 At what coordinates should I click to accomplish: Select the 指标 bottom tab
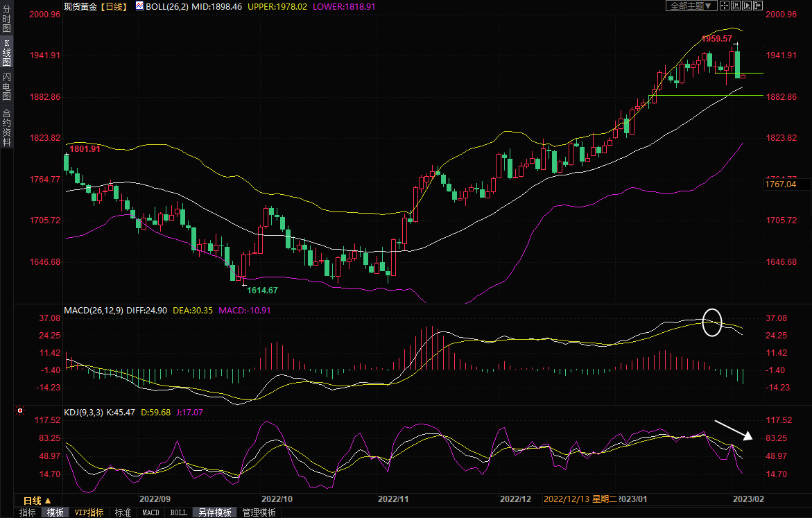pos(28,512)
